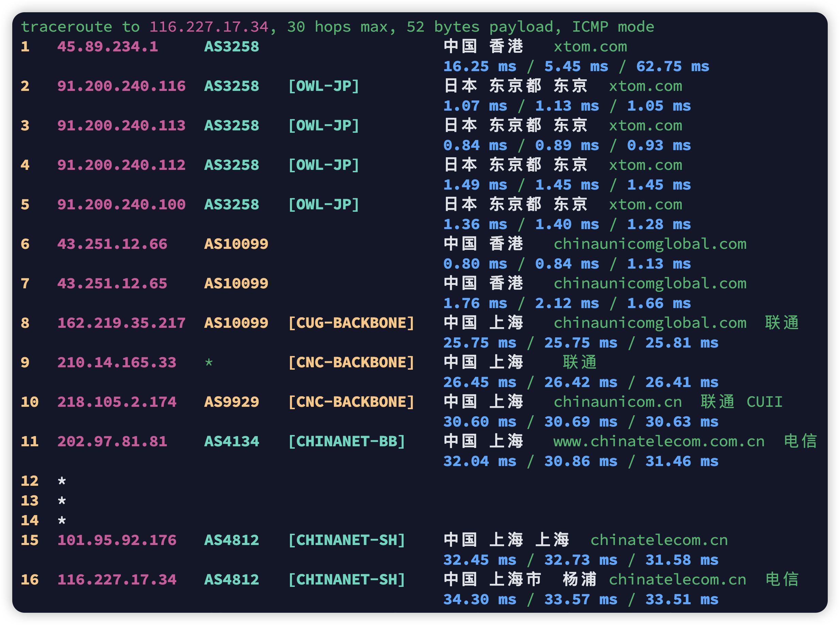Click the [CHINANET-BB] tag on hop 11
The width and height of the screenshot is (840, 625).
[x=346, y=442]
